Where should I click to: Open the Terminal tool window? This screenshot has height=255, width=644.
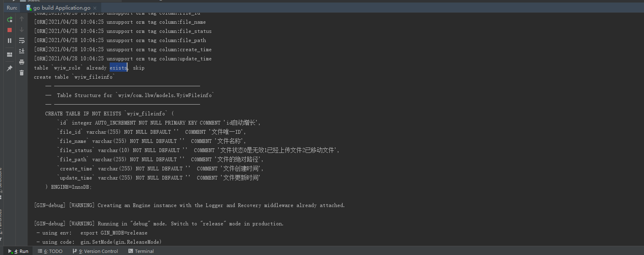pyautogui.click(x=141, y=251)
